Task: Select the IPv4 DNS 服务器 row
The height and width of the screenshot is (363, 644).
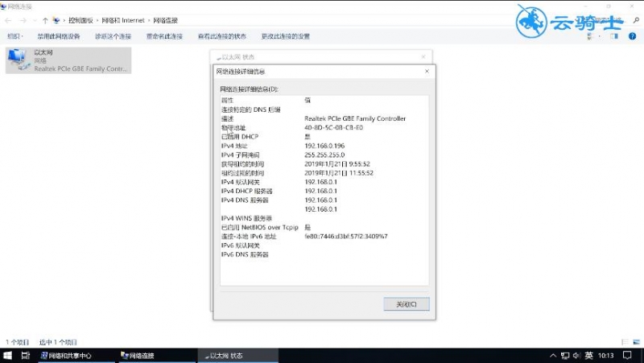Action: [x=324, y=200]
